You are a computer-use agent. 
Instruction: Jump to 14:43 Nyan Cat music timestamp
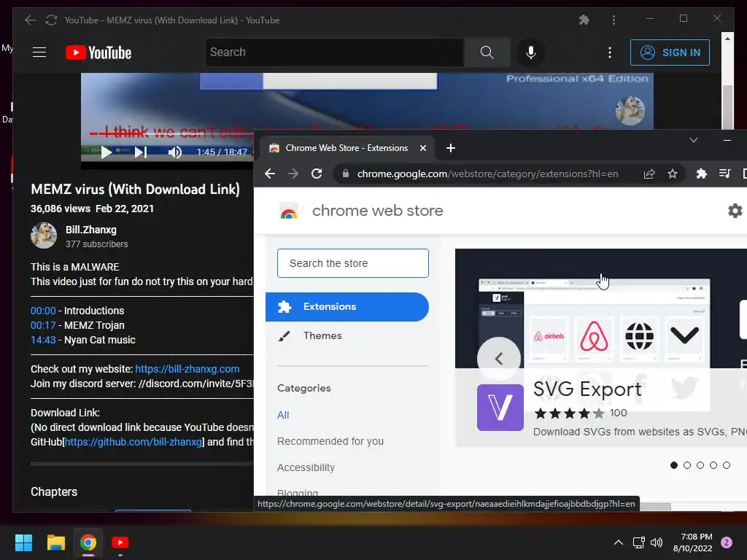click(x=43, y=340)
